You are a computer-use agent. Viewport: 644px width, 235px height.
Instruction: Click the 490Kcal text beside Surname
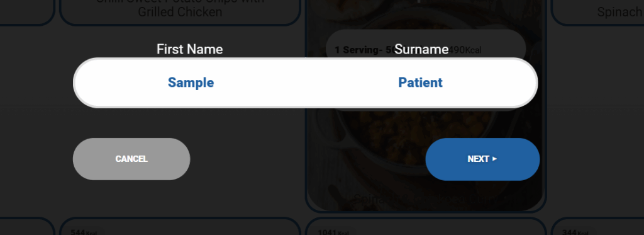(465, 50)
